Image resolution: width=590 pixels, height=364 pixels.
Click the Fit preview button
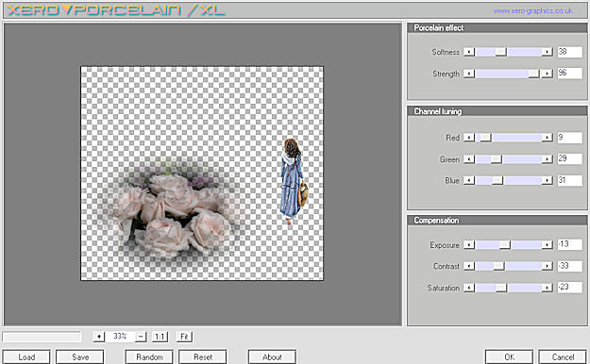coord(184,336)
